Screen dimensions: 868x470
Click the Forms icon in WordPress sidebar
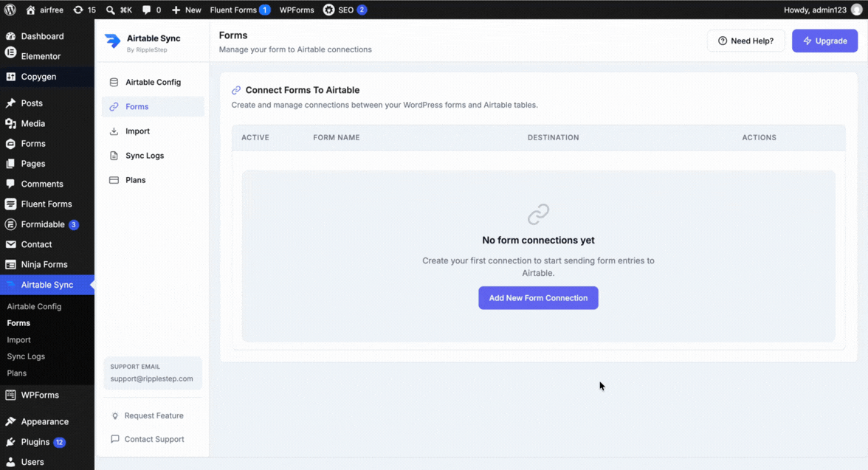pyautogui.click(x=10, y=143)
